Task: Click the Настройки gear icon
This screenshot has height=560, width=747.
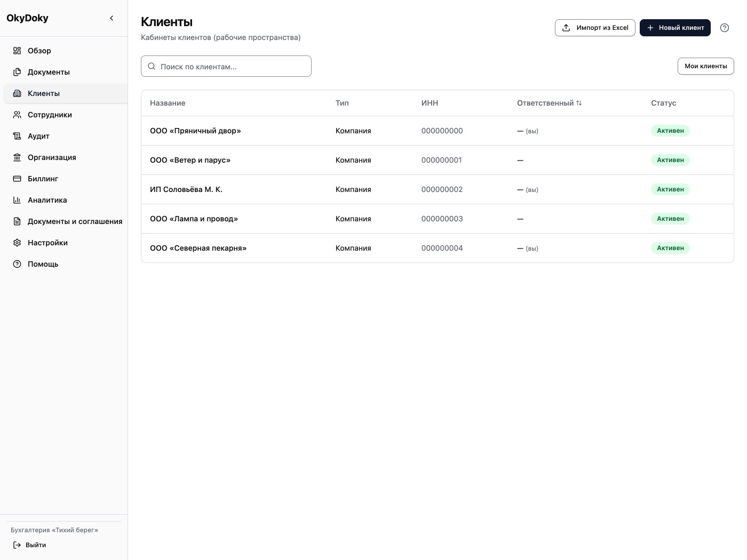Action: click(17, 243)
